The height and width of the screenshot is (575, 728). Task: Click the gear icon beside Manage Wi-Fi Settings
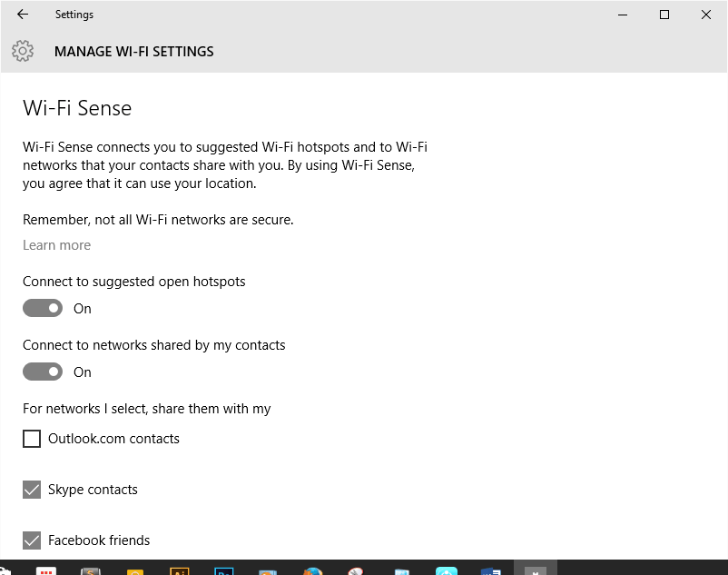[x=23, y=51]
